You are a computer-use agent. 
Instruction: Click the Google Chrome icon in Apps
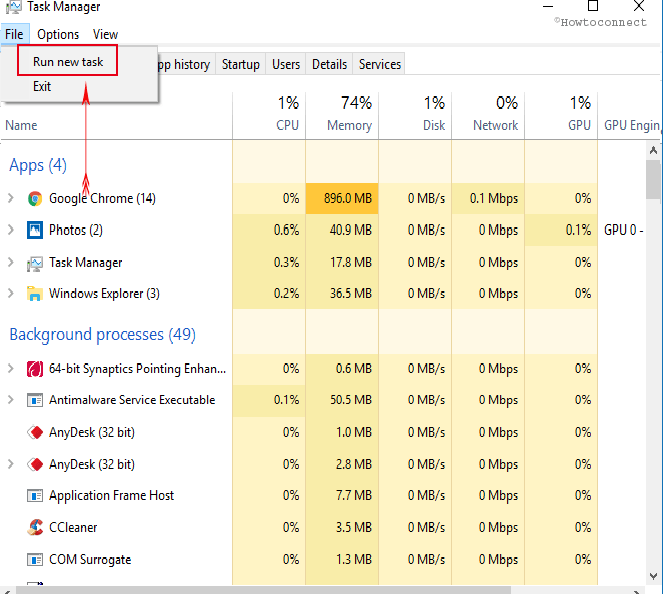click(x=35, y=198)
